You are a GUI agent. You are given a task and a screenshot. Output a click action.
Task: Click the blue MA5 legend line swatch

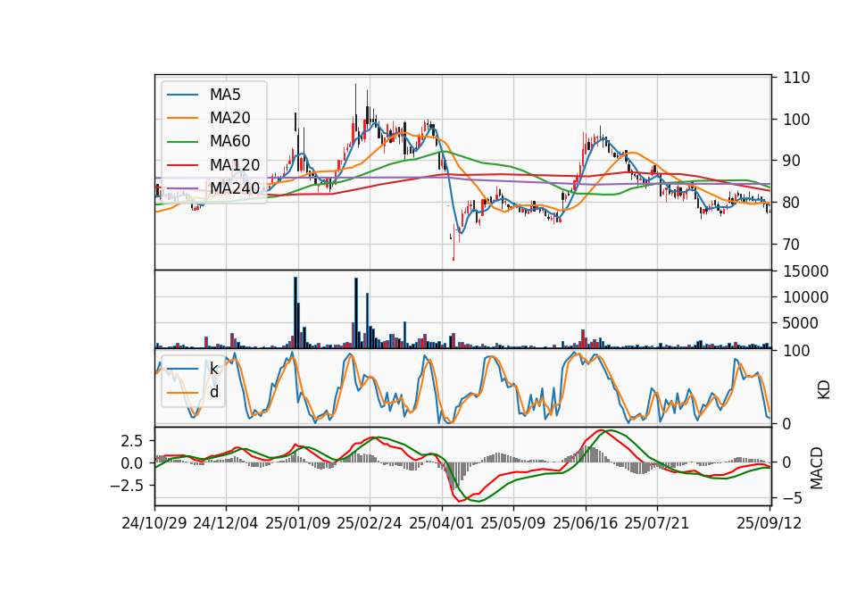182,95
